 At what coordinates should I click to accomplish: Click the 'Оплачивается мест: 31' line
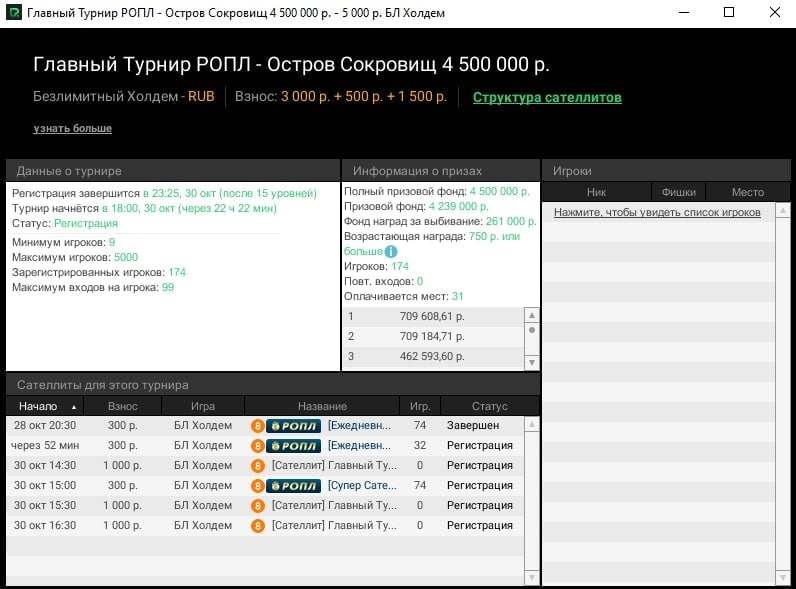click(x=404, y=297)
